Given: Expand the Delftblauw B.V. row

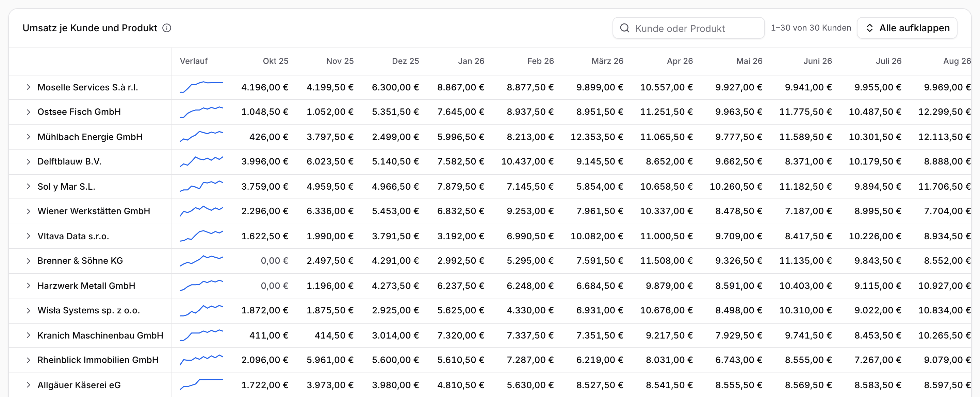Looking at the screenshot, I should click(x=29, y=161).
